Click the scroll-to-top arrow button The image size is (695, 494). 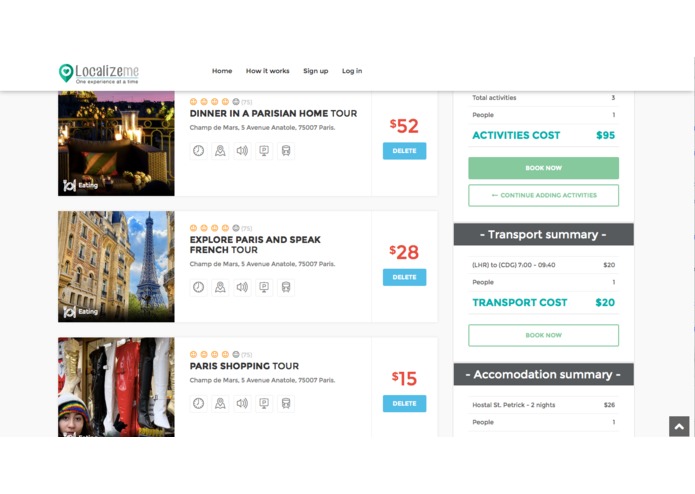coord(679,426)
